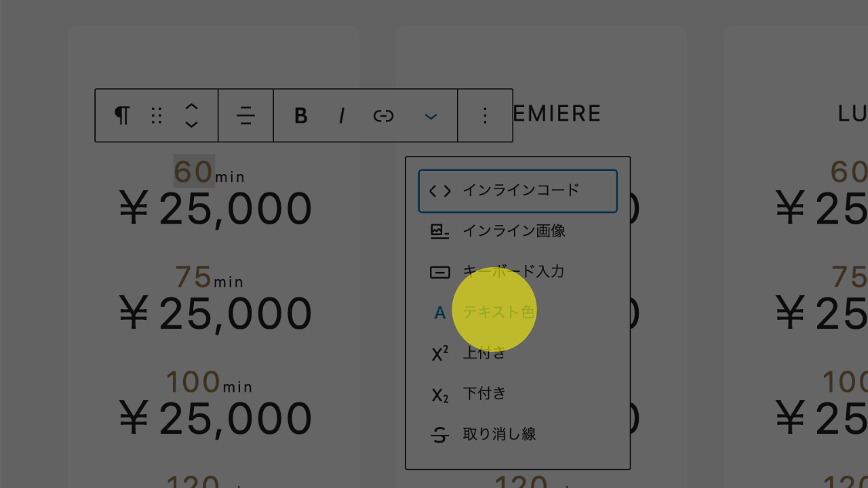Collapse the more formatting dropdown chevron

pos(431,116)
